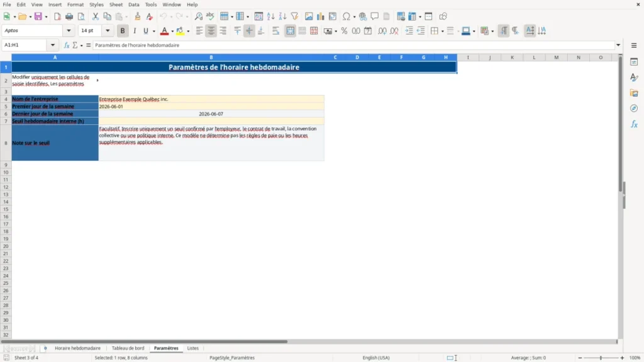Viewport: 644px width, 362px height.
Task: Click the Listes sheet tab
Action: pos(192,348)
